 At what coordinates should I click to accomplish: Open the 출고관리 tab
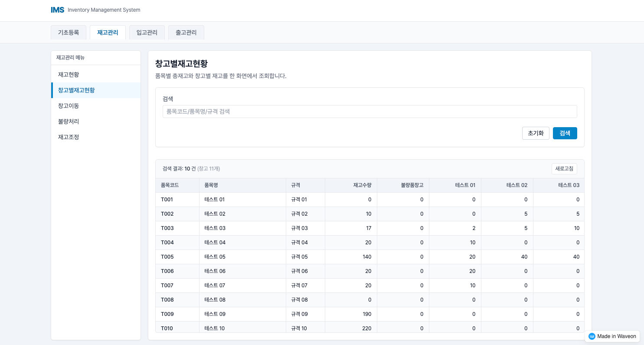186,33
